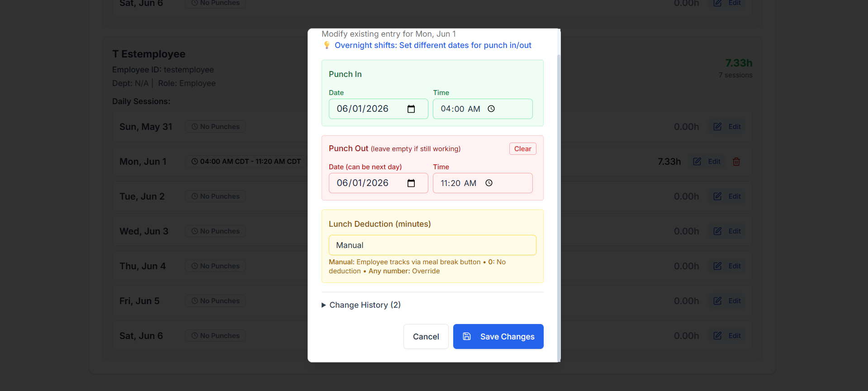
Task: Click clock icon in Mon, Jun 1 punch badge
Action: coord(194,162)
